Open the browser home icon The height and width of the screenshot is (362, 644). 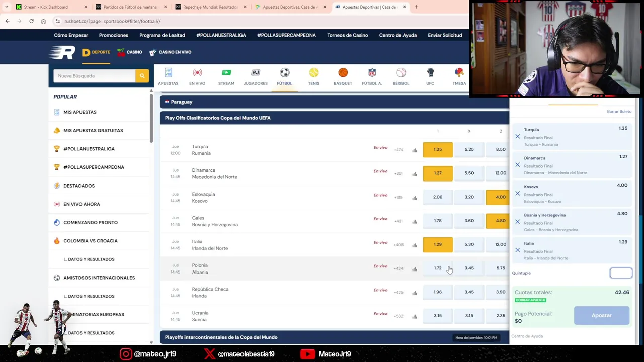click(x=43, y=21)
